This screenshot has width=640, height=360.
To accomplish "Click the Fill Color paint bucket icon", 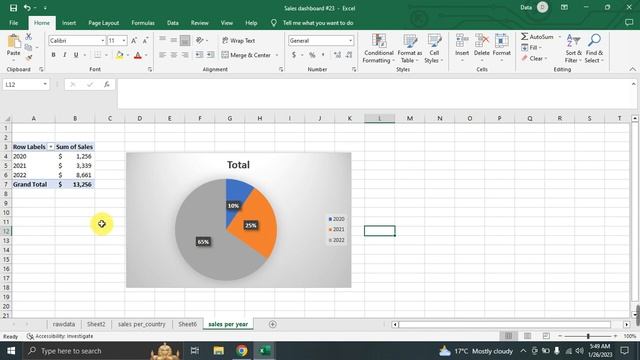I will [x=120, y=55].
